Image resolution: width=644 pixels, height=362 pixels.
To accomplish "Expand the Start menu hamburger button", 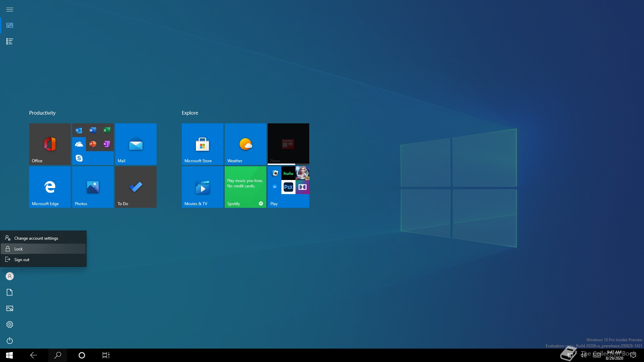I will (10, 9).
